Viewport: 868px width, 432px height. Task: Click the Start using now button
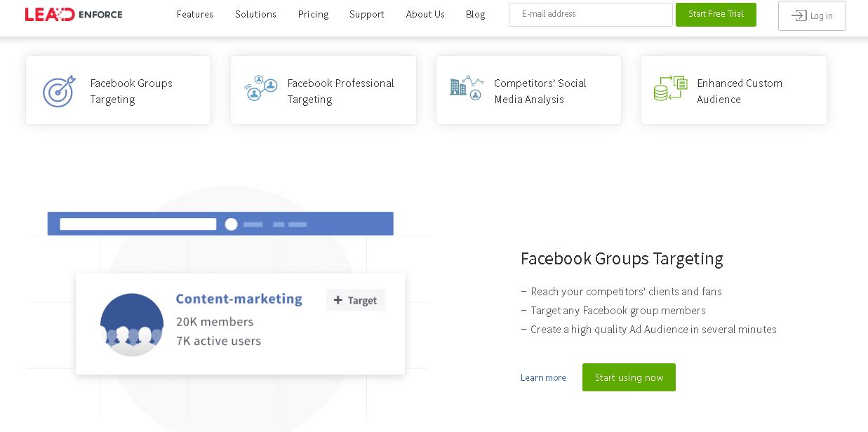coord(629,377)
